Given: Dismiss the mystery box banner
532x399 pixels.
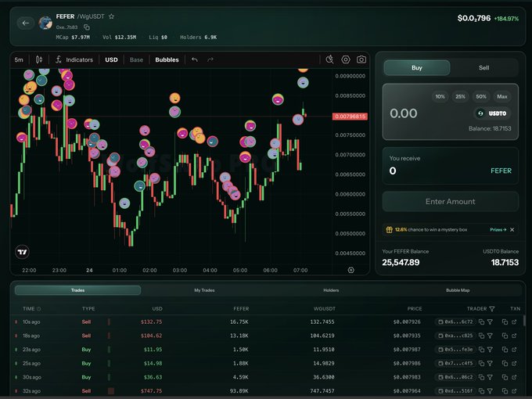Looking at the screenshot, I should click(512, 230).
